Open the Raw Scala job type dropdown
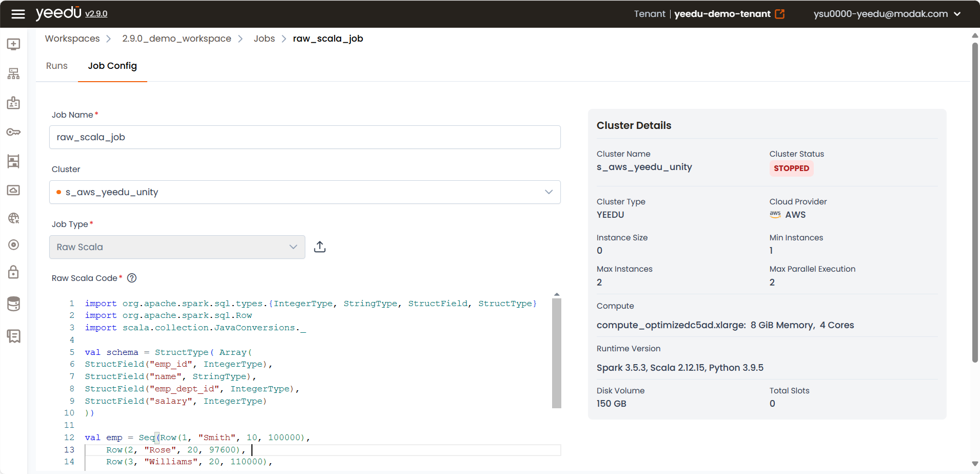The width and height of the screenshot is (980, 474). click(177, 247)
